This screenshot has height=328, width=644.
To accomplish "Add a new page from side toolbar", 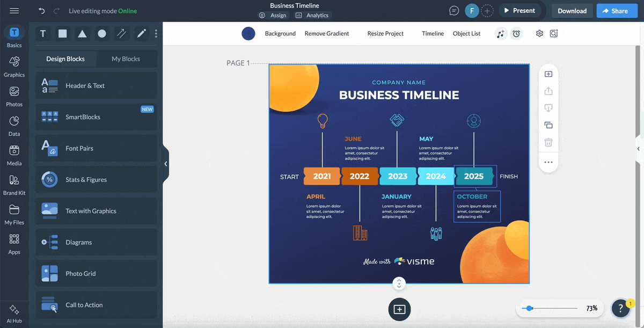I will point(548,74).
